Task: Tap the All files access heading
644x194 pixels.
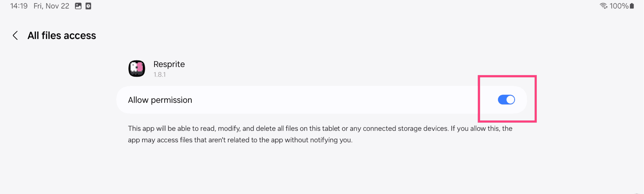Action: click(x=62, y=36)
